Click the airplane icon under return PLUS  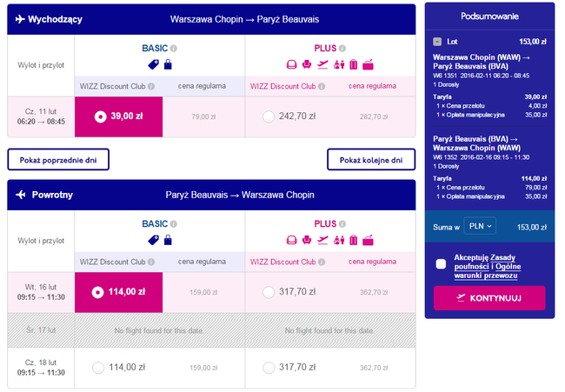pos(323,238)
